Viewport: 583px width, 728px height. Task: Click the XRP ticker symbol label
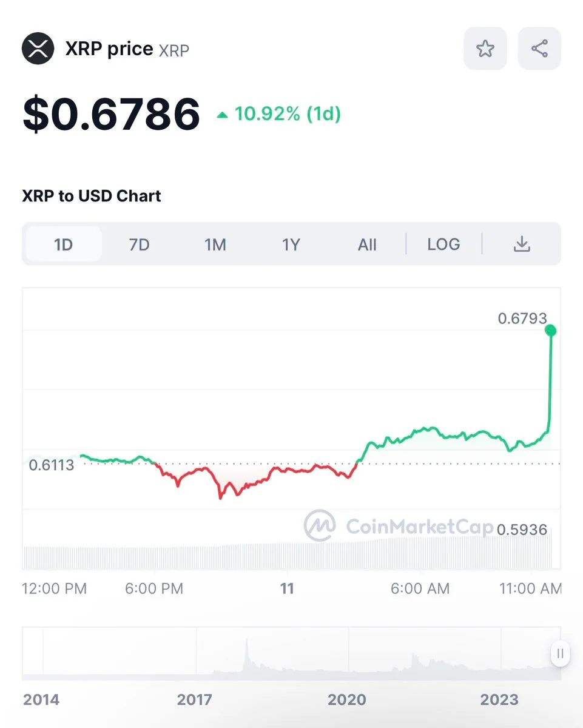pyautogui.click(x=174, y=50)
